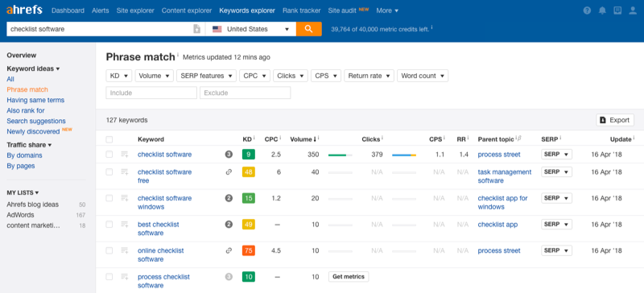644x293 pixels.
Task: Click the file upload icon in search box
Action: tap(196, 29)
